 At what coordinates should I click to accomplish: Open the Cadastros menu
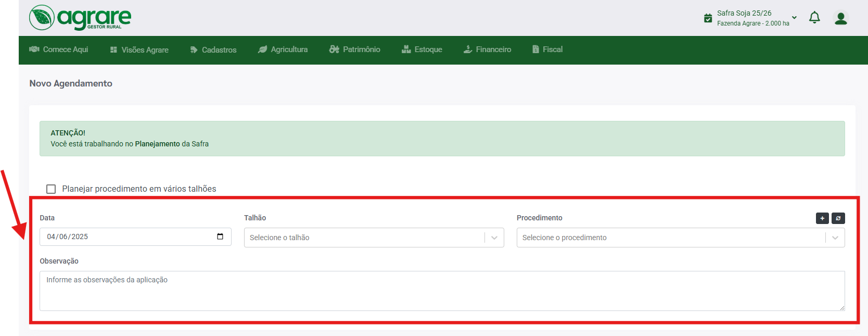(213, 50)
